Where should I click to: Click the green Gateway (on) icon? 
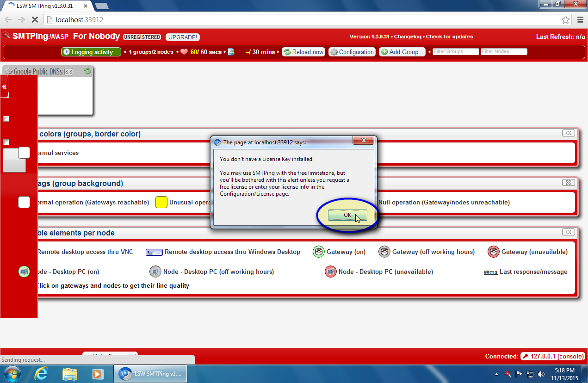[319, 252]
